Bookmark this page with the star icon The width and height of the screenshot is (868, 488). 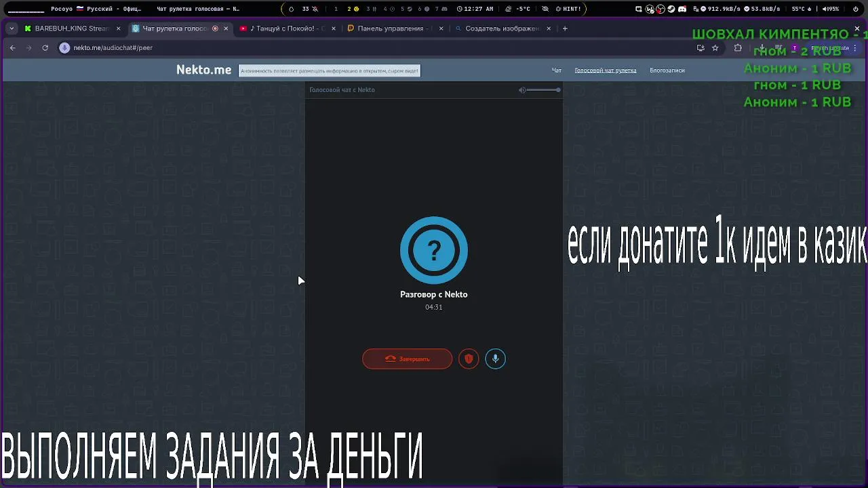[715, 48]
